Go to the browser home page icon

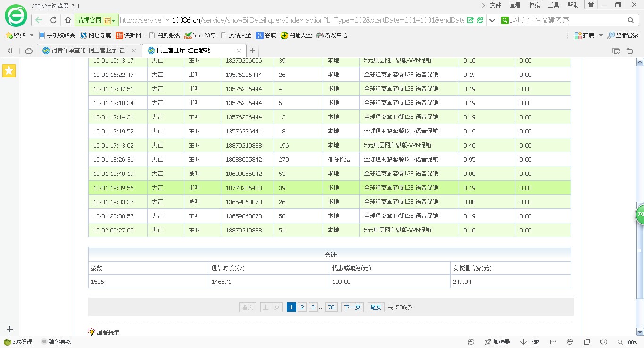coord(68,20)
